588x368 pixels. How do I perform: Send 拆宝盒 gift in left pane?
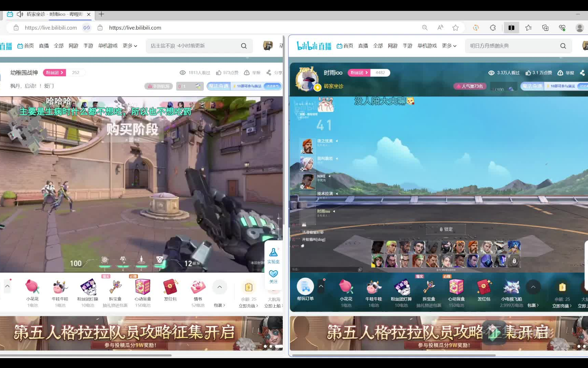coord(115,292)
